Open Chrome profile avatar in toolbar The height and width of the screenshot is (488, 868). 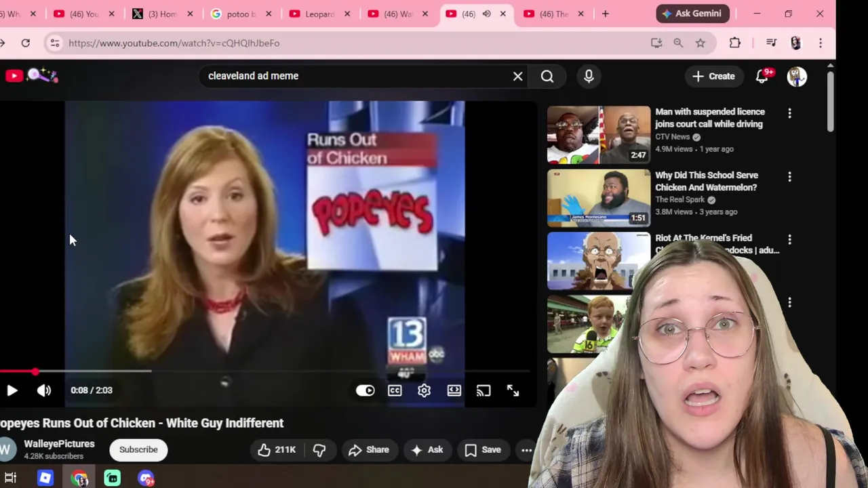(796, 43)
